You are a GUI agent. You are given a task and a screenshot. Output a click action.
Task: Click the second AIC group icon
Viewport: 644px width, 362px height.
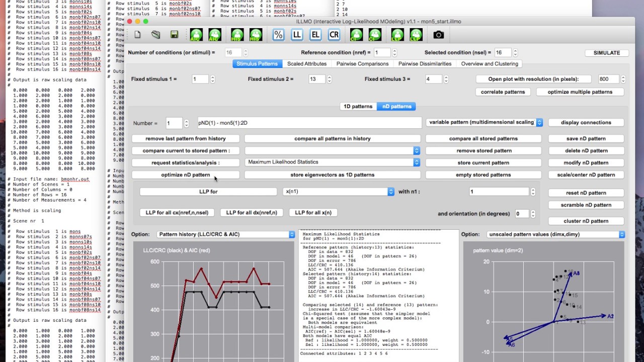click(x=214, y=35)
